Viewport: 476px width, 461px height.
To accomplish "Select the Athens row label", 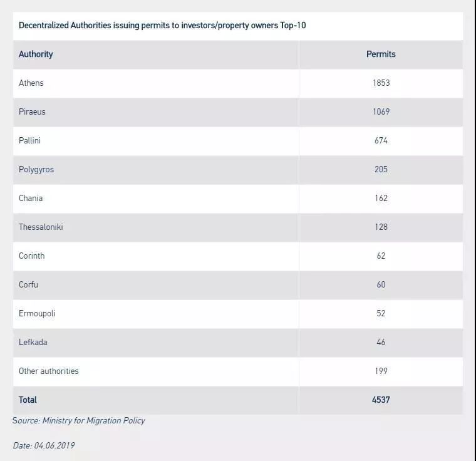I will pyautogui.click(x=31, y=83).
